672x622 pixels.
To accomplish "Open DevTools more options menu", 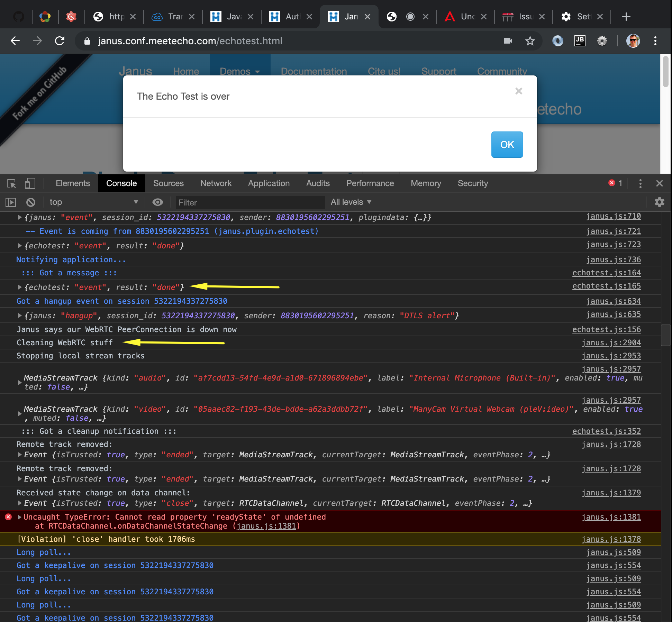I will coord(641,184).
